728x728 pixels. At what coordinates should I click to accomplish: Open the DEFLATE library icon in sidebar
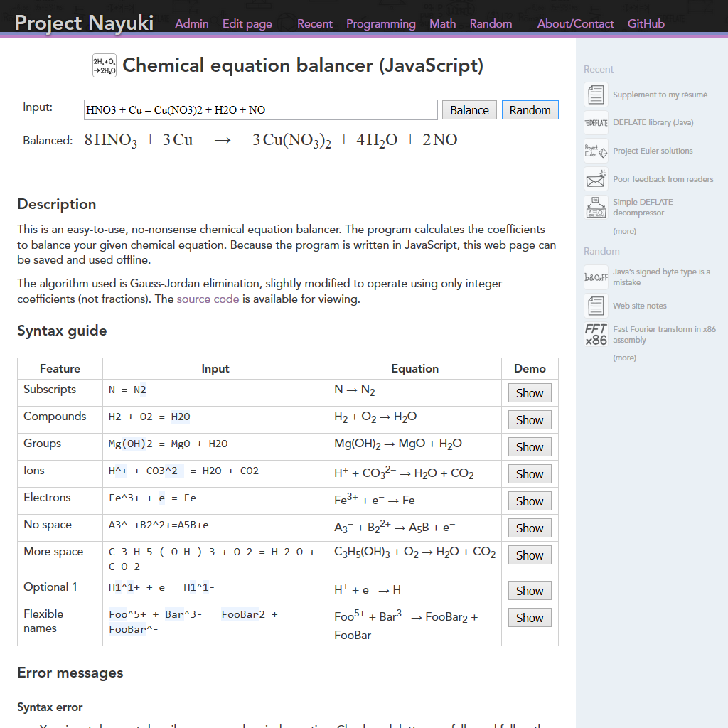coord(596,122)
